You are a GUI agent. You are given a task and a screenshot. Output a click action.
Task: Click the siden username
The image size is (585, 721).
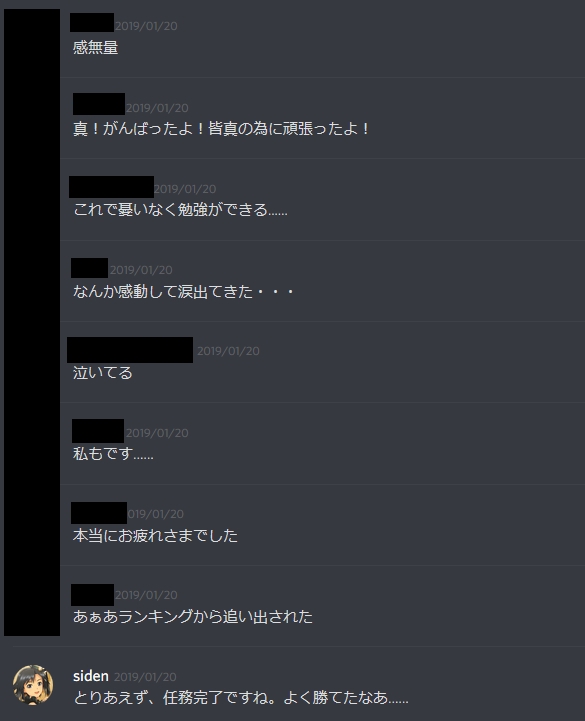click(x=91, y=676)
